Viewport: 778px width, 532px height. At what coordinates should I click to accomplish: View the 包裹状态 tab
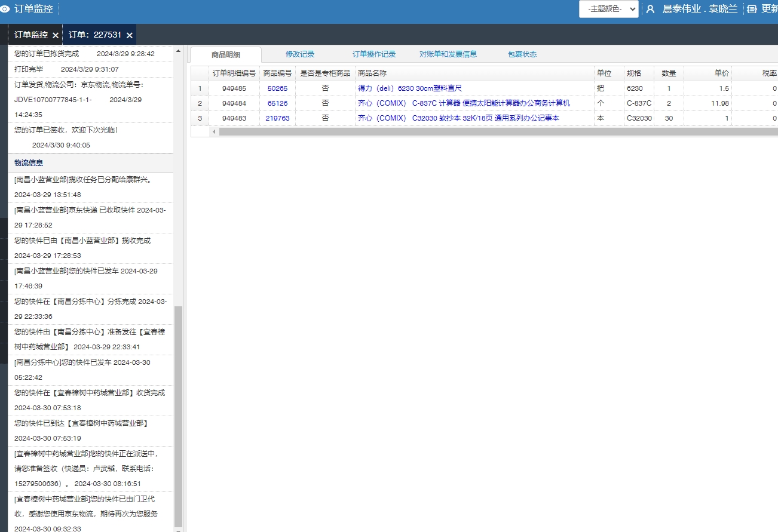522,54
